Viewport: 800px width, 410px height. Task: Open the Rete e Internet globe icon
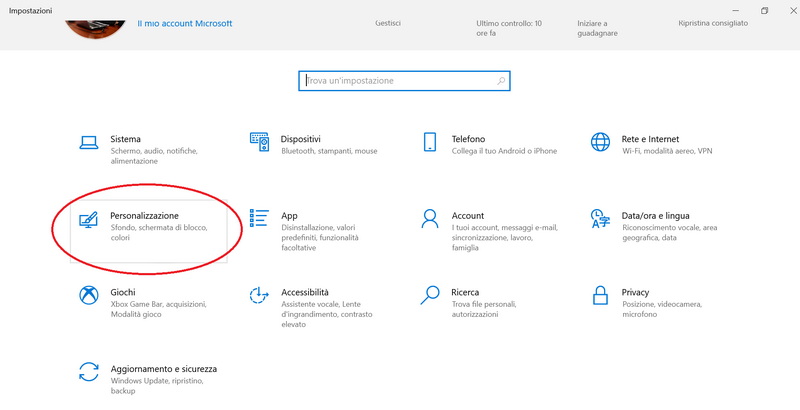[600, 142]
